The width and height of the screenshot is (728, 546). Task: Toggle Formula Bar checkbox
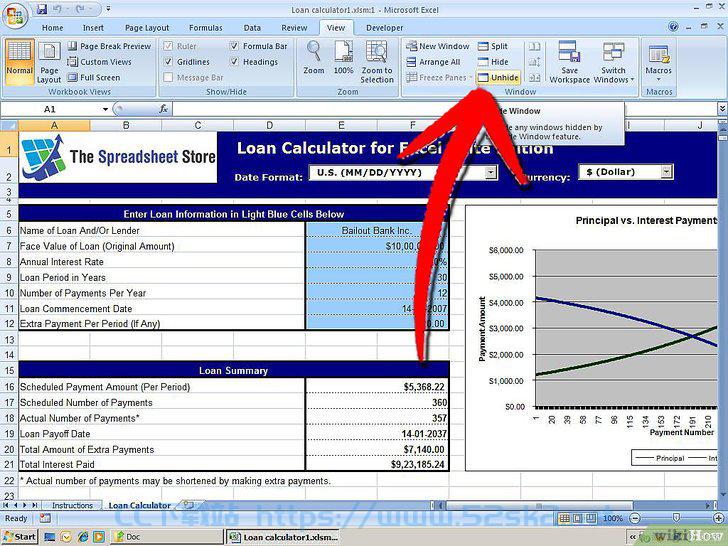pyautogui.click(x=234, y=46)
